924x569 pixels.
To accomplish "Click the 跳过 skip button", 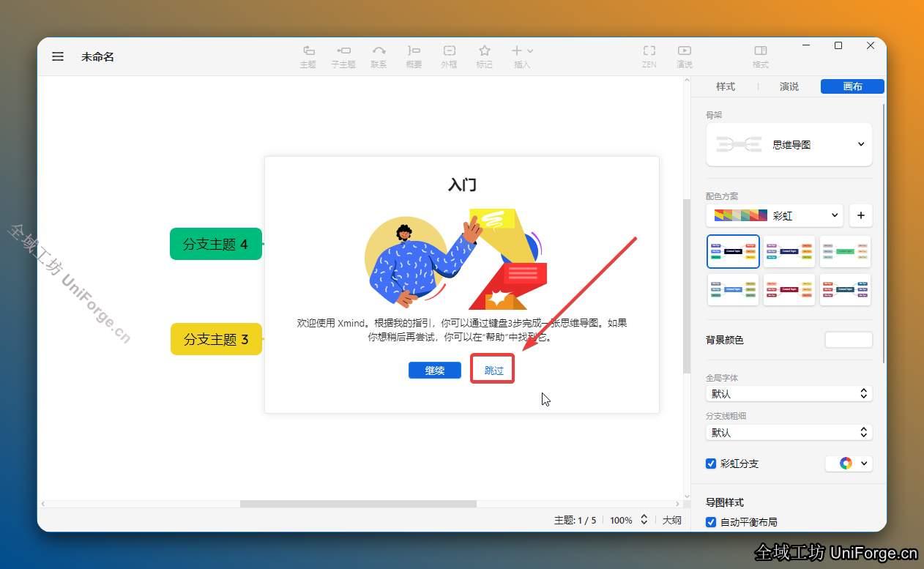I will 494,371.
